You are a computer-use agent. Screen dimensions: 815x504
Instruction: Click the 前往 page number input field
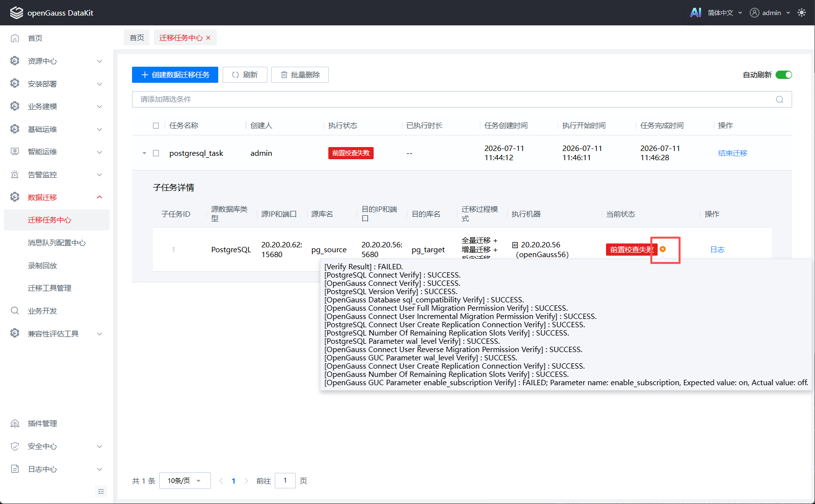pyautogui.click(x=285, y=481)
